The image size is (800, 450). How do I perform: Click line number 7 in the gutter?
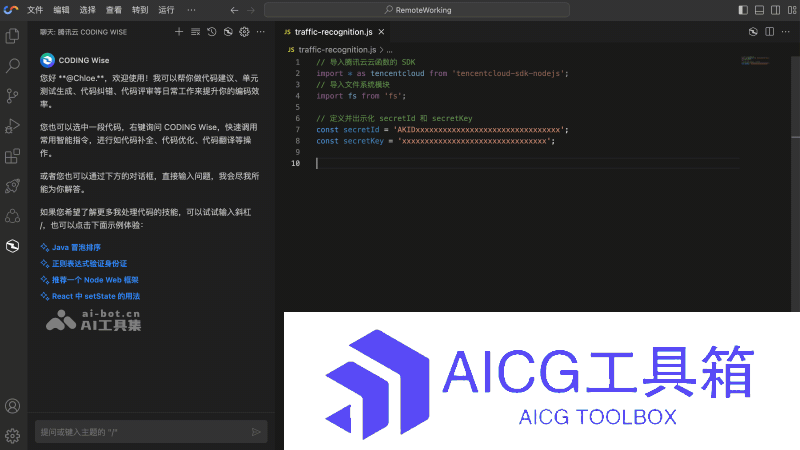pyautogui.click(x=297, y=130)
